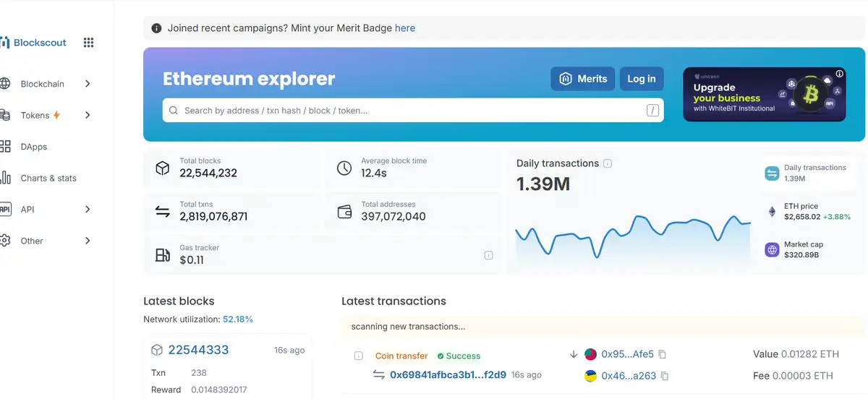The width and height of the screenshot is (868, 399).
Task: Expand the API chevron arrow
Action: (x=88, y=210)
